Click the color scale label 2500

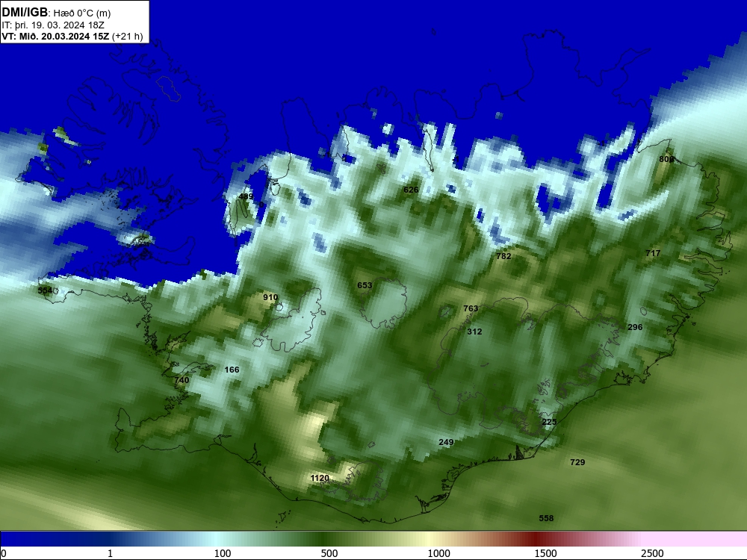pos(651,553)
